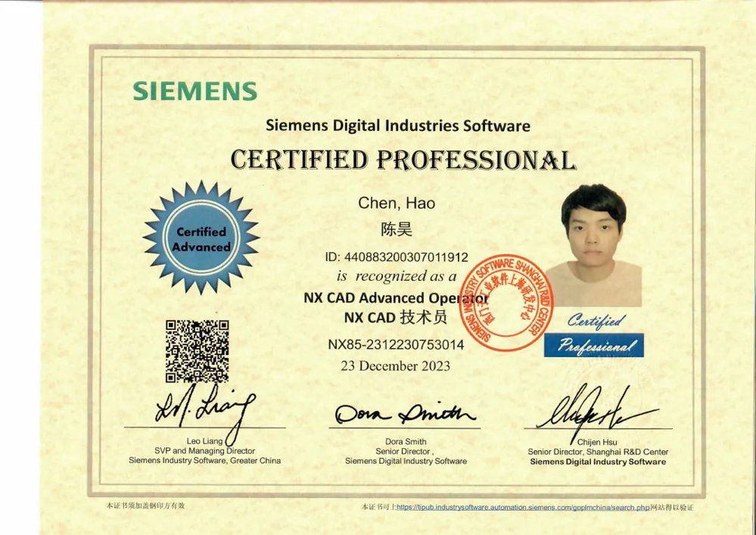The width and height of the screenshot is (756, 535).
Task: Click the ID number line
Action: pos(397,257)
